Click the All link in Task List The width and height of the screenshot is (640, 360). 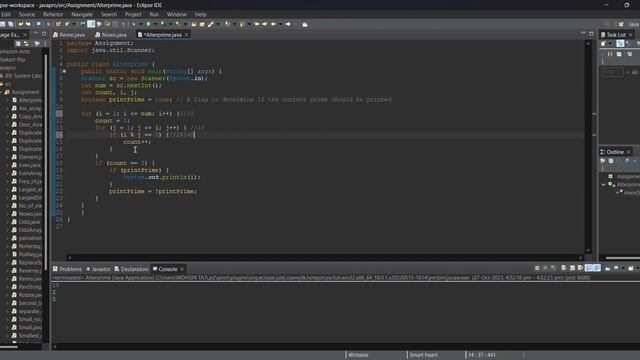coord(635,72)
